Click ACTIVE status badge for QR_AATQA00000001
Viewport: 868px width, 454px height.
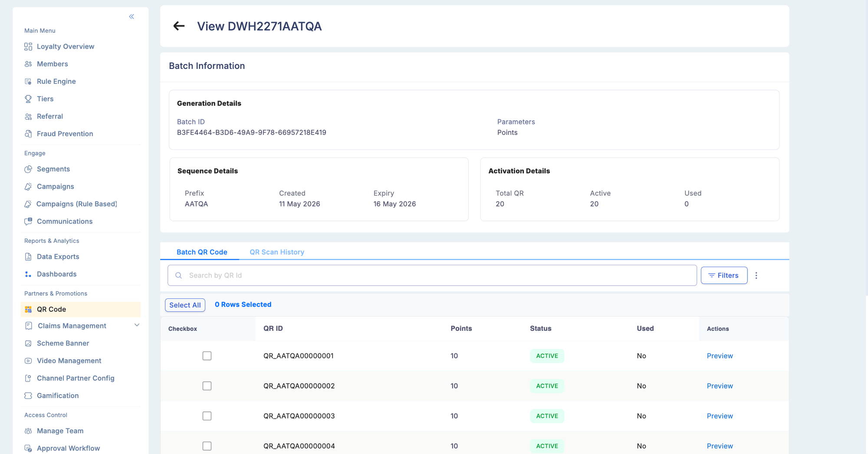547,356
